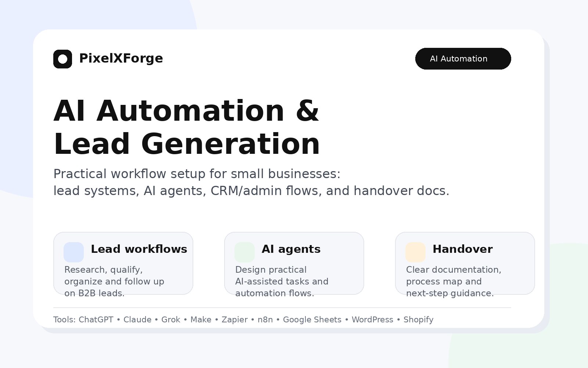Click the "AI Automation & Lead Generation" headline
This screenshot has width=588, height=368.
pyautogui.click(x=187, y=127)
